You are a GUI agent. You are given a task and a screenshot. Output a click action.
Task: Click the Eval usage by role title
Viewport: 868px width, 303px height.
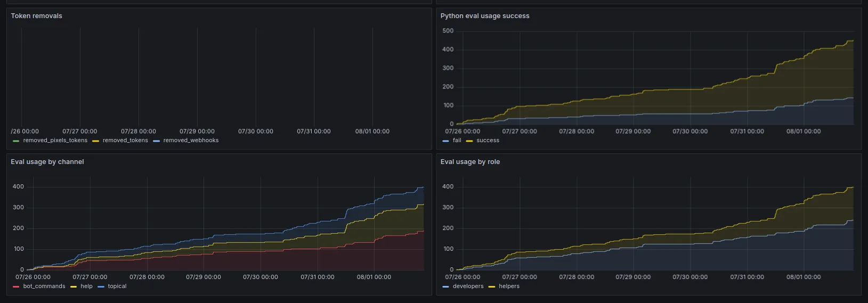click(469, 162)
